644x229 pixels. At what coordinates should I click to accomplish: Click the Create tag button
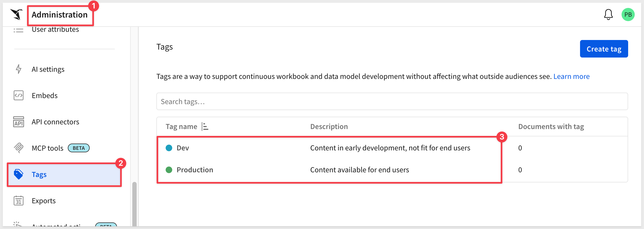(604, 49)
